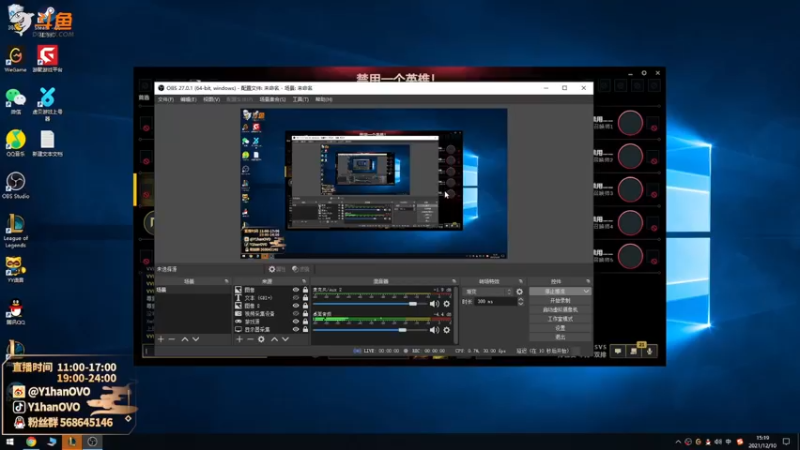This screenshot has height=450, width=800.
Task: Open the WeGame desktop icon
Action: [x=15, y=59]
